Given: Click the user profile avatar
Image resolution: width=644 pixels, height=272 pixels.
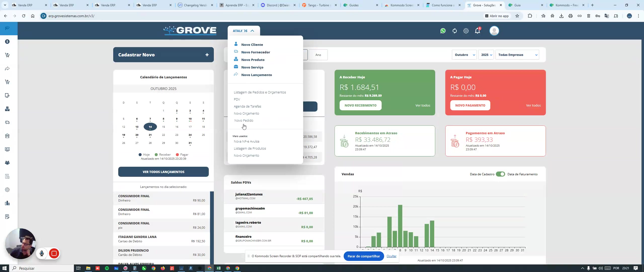Looking at the screenshot, I should [x=494, y=31].
